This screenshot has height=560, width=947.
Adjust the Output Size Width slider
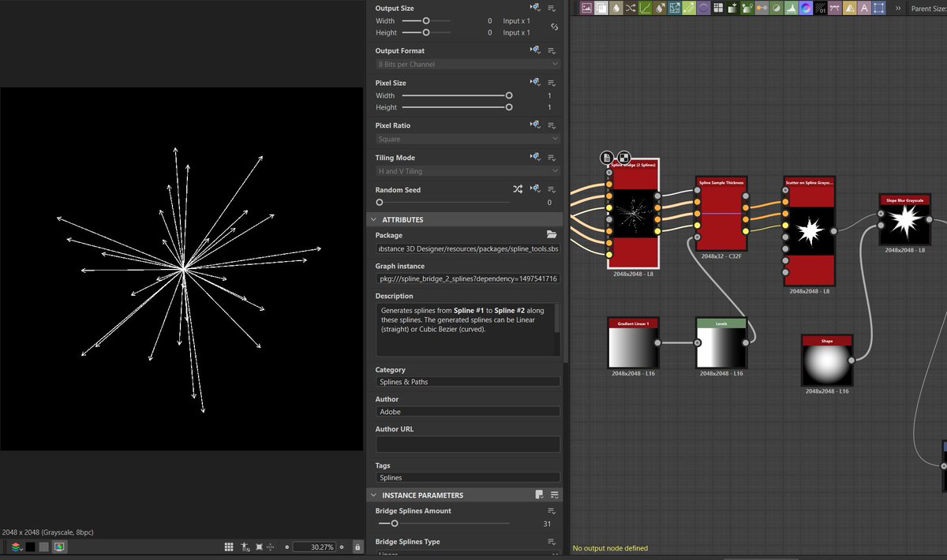426,21
